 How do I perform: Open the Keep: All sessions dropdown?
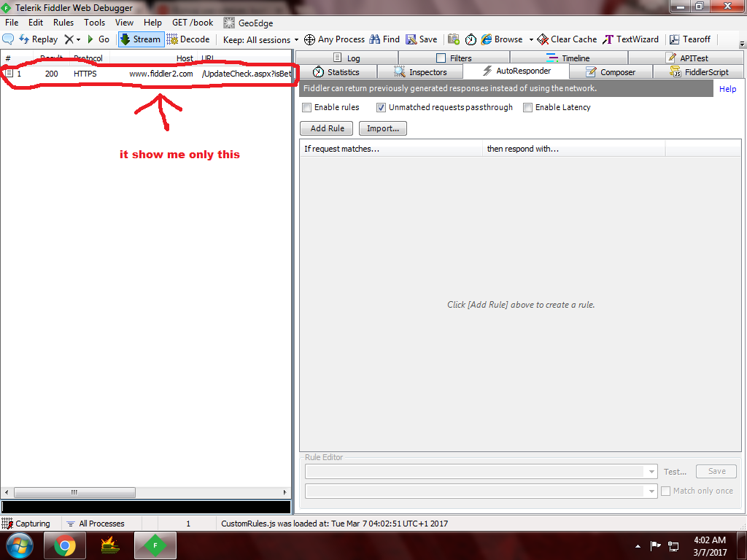(x=260, y=39)
